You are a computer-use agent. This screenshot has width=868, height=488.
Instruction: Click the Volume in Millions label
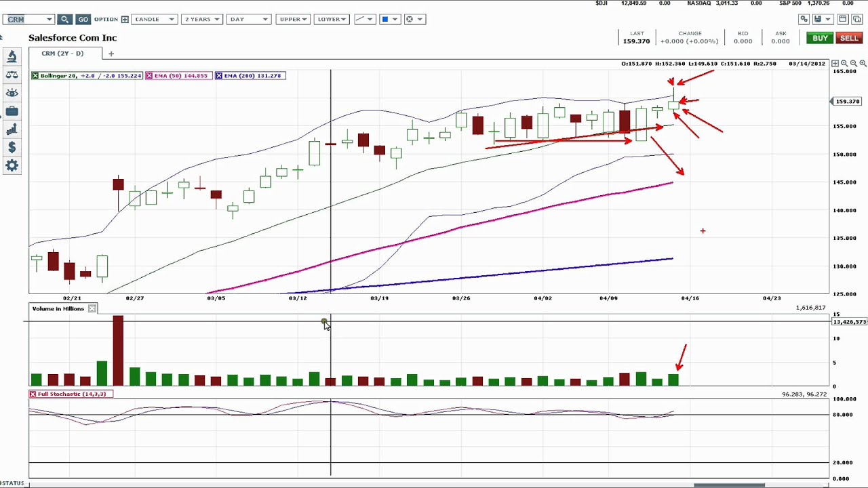[58, 309]
